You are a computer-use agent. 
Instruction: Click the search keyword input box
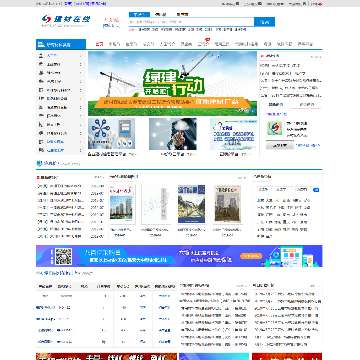(x=191, y=22)
